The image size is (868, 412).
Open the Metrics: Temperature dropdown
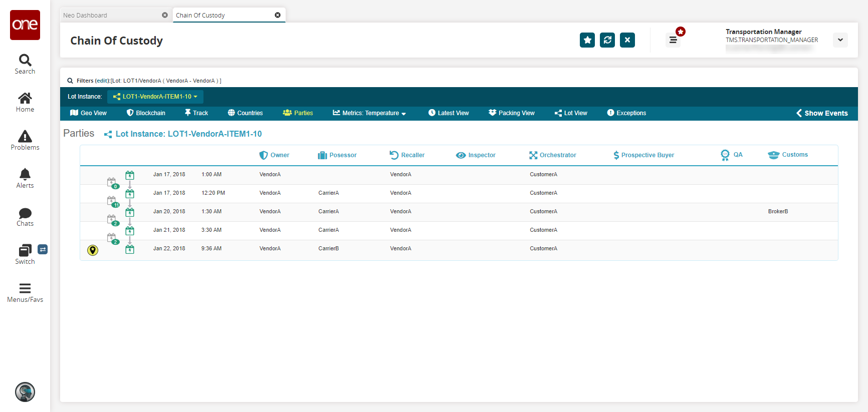pos(369,113)
